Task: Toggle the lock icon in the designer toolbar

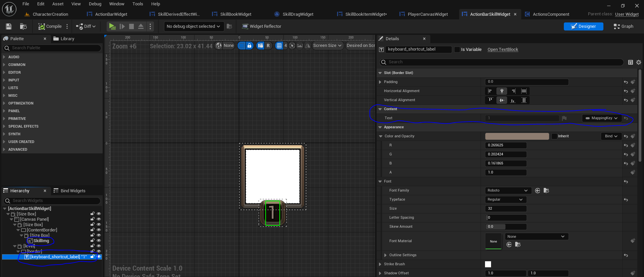Action: pos(250,46)
